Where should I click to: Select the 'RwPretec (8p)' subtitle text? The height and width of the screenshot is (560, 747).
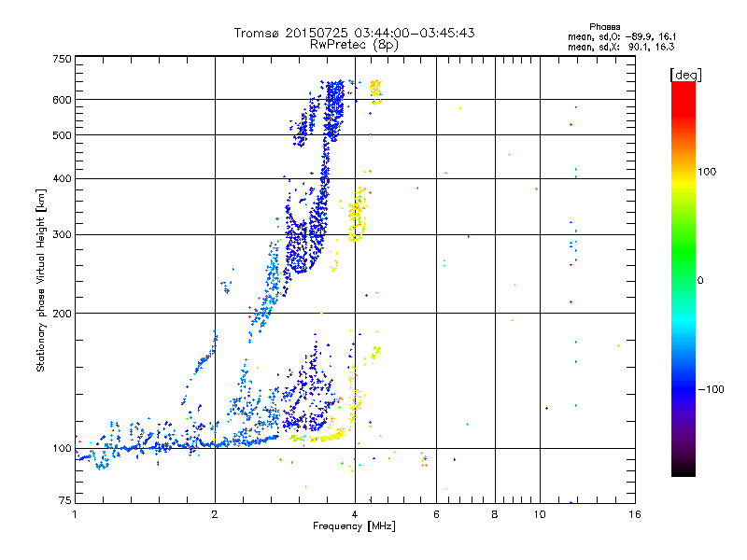click(355, 45)
